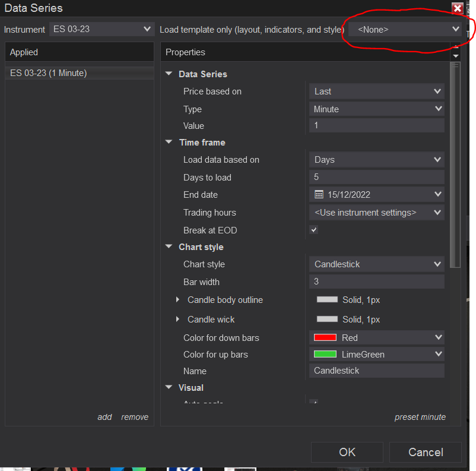476x471 pixels.
Task: Click the Value input field
Action: 377,125
